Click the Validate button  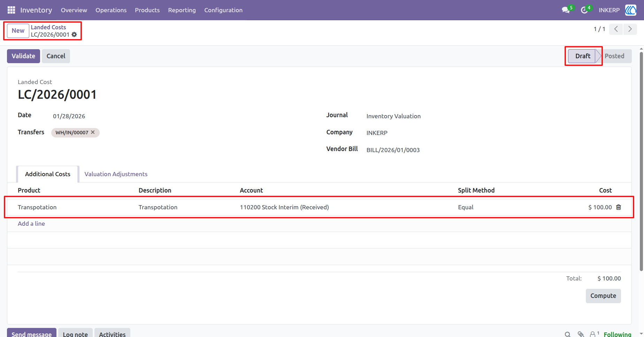click(x=23, y=56)
